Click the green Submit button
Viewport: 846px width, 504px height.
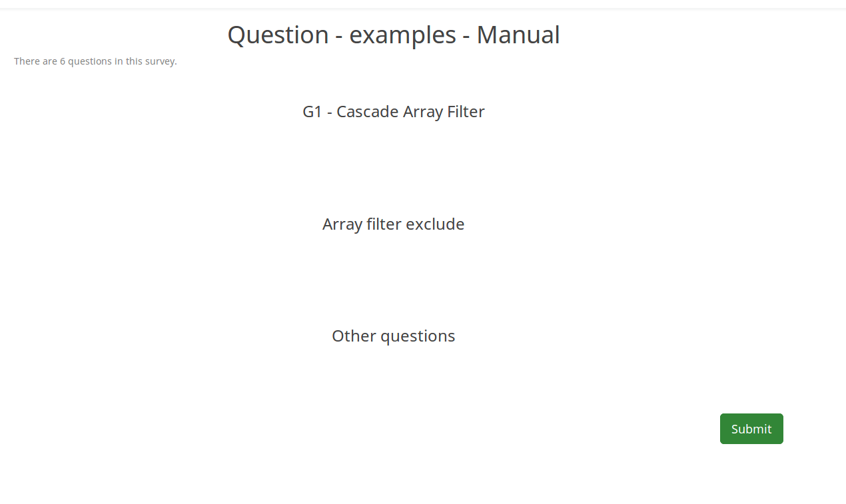click(751, 429)
